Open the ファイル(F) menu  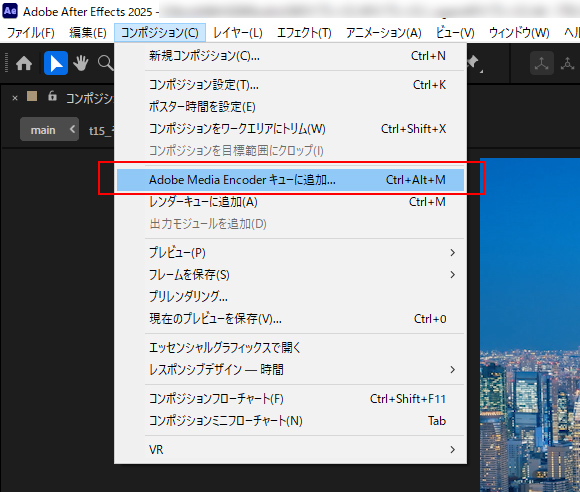pyautogui.click(x=31, y=33)
